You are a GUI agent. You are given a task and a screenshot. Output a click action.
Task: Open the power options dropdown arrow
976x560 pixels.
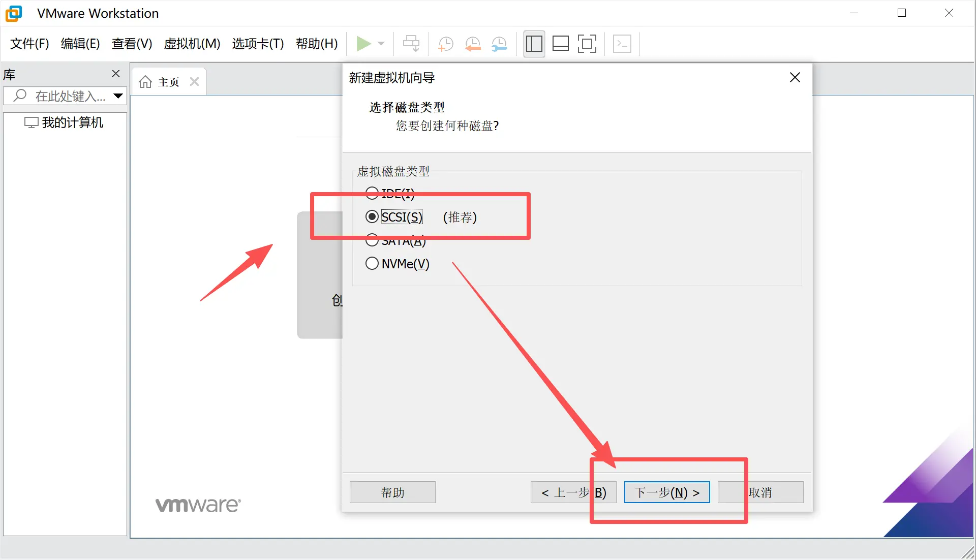click(x=381, y=44)
